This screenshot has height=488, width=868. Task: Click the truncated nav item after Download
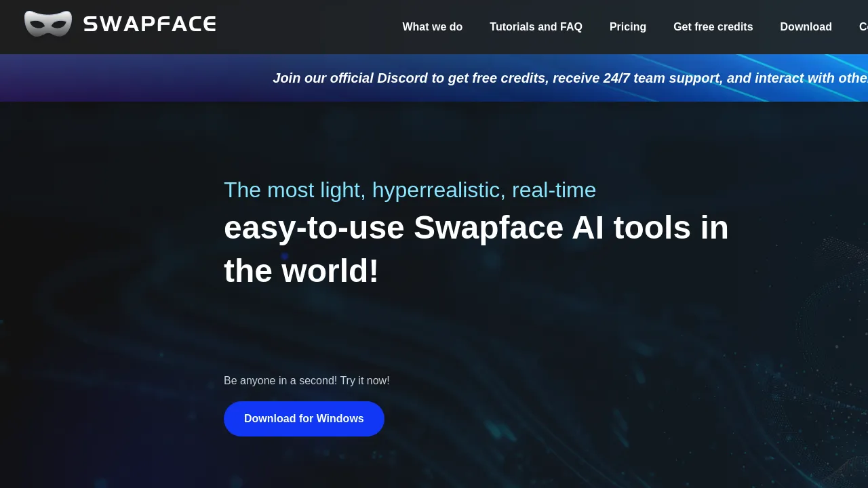(x=863, y=27)
